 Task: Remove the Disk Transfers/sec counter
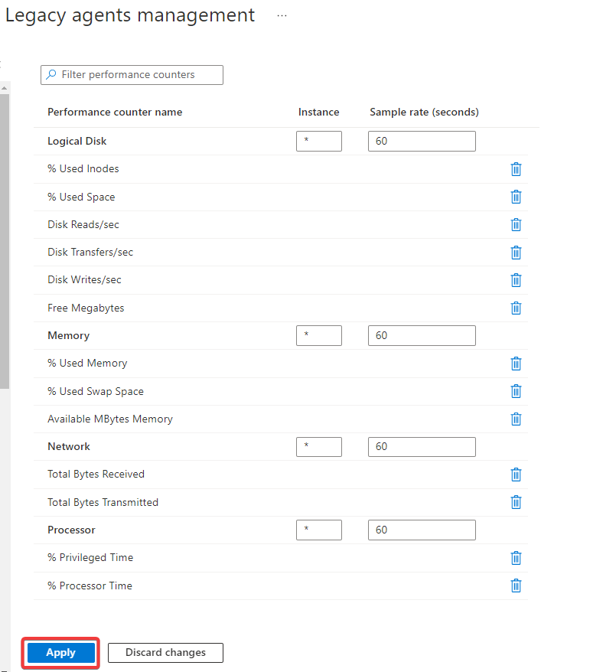pos(516,252)
